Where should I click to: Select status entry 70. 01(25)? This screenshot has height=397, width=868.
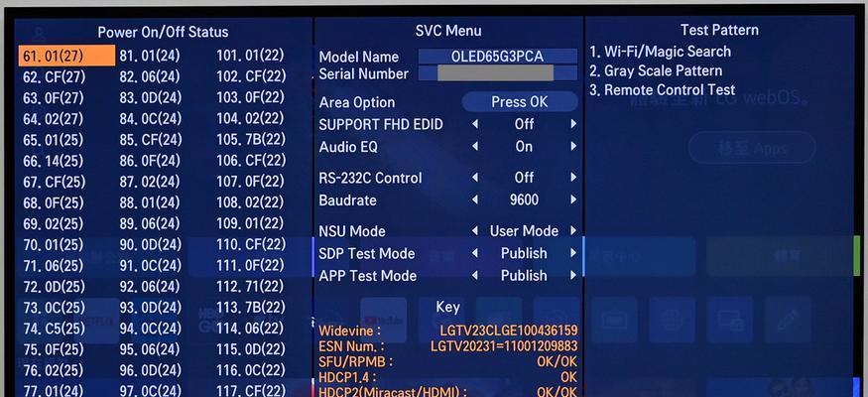[x=54, y=245]
